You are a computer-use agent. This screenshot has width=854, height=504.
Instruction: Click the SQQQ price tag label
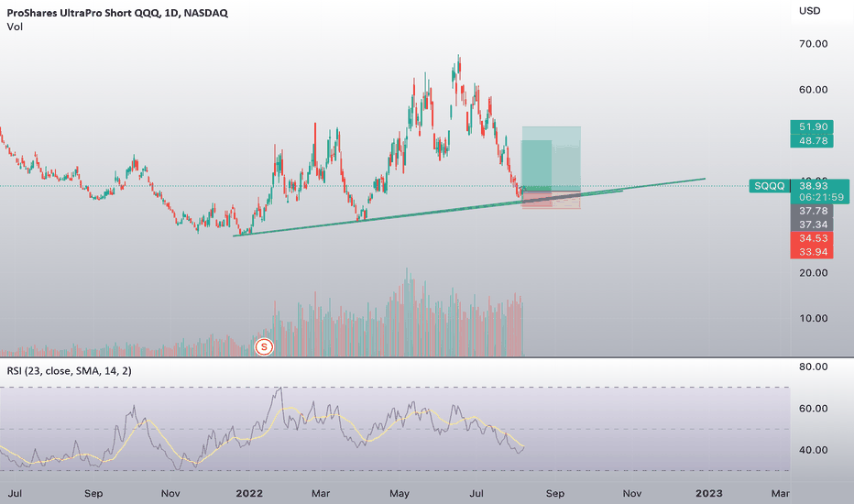(x=770, y=186)
